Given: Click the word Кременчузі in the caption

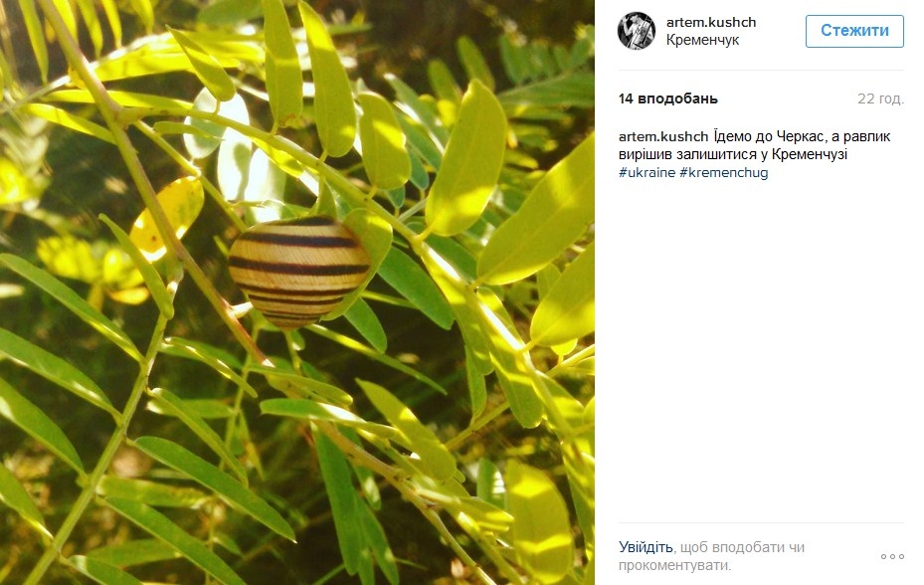Looking at the screenshot, I should tap(809, 154).
